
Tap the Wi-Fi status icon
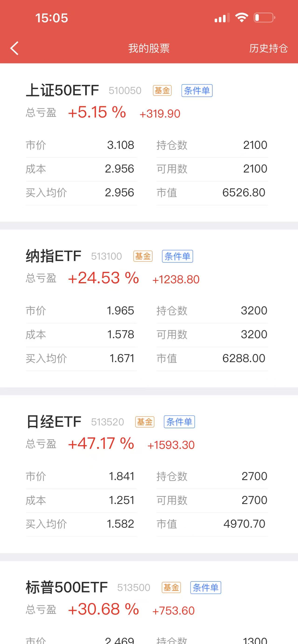tap(241, 18)
